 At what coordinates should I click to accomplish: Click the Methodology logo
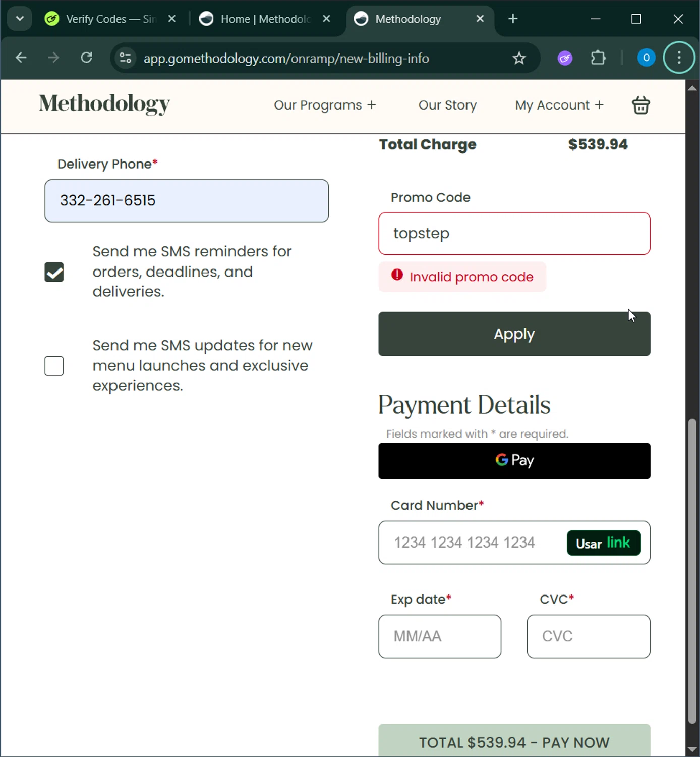[104, 104]
